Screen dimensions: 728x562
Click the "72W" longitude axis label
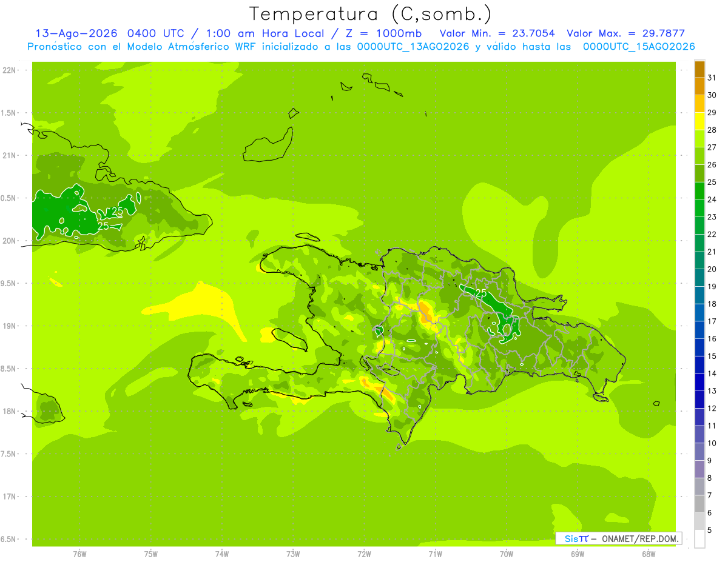(364, 554)
